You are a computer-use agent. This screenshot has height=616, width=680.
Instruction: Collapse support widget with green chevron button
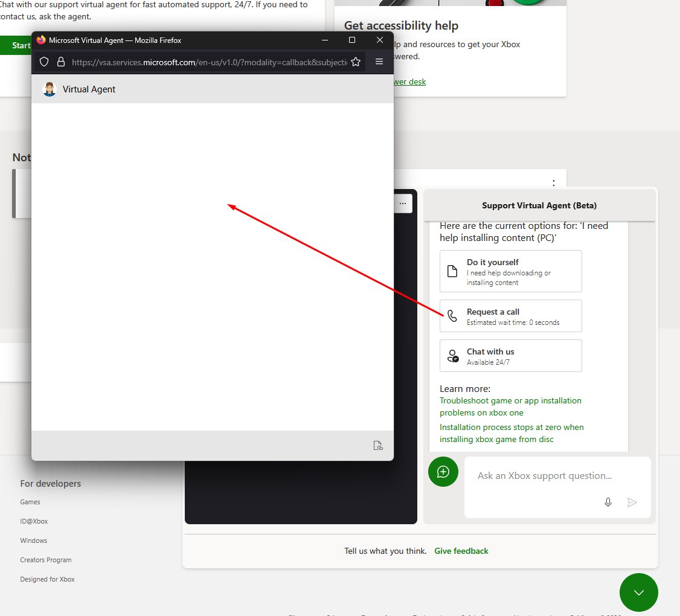(639, 592)
